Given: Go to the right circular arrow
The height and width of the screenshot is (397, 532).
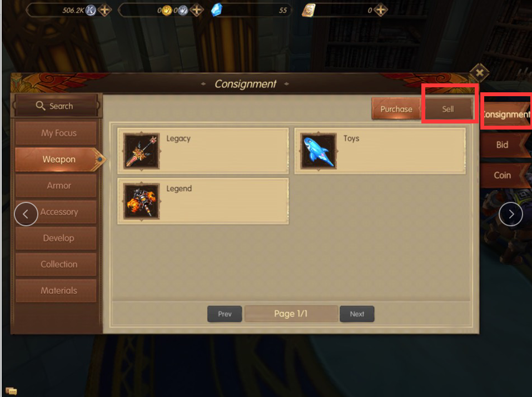Looking at the screenshot, I should 511,214.
